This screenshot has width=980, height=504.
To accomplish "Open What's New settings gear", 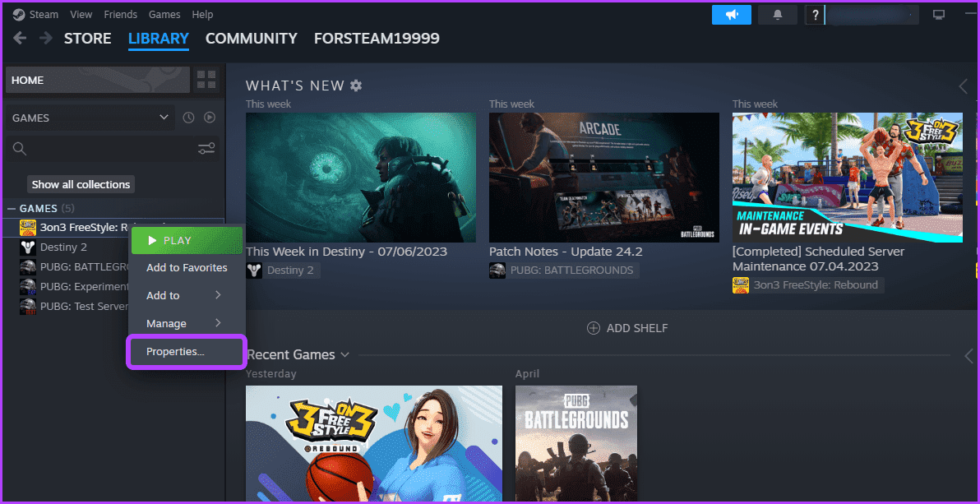I will click(356, 86).
